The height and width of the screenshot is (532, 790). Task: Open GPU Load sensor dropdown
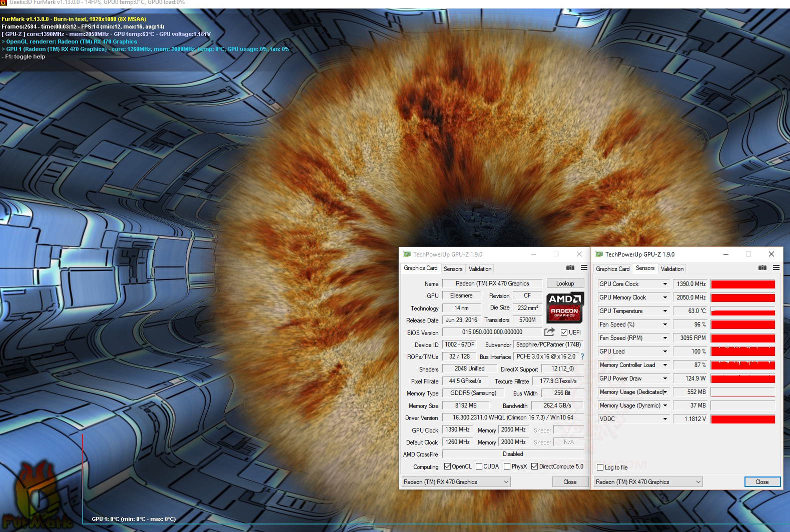[665, 351]
